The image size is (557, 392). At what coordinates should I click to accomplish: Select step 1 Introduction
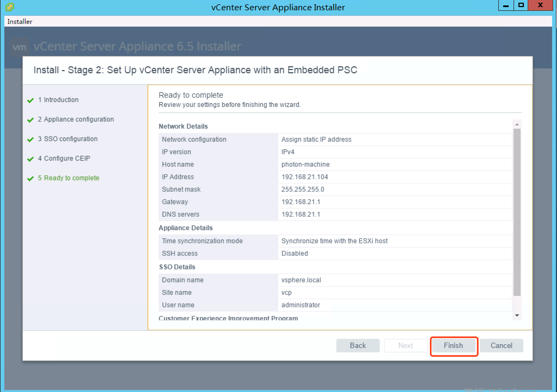(x=58, y=100)
